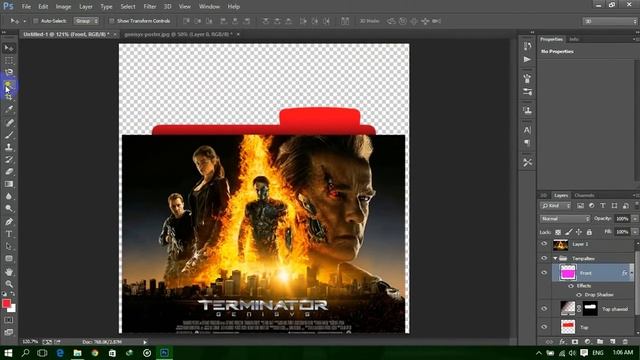Select the Rectangle shape tool
The width and height of the screenshot is (640, 360).
pos(9,259)
